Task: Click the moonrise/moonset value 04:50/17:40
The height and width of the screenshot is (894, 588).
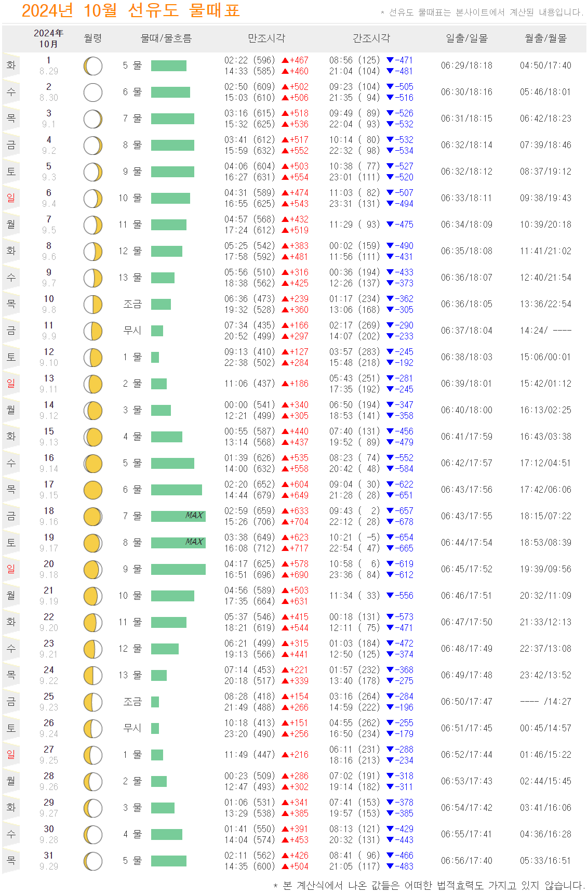Action: (x=546, y=65)
